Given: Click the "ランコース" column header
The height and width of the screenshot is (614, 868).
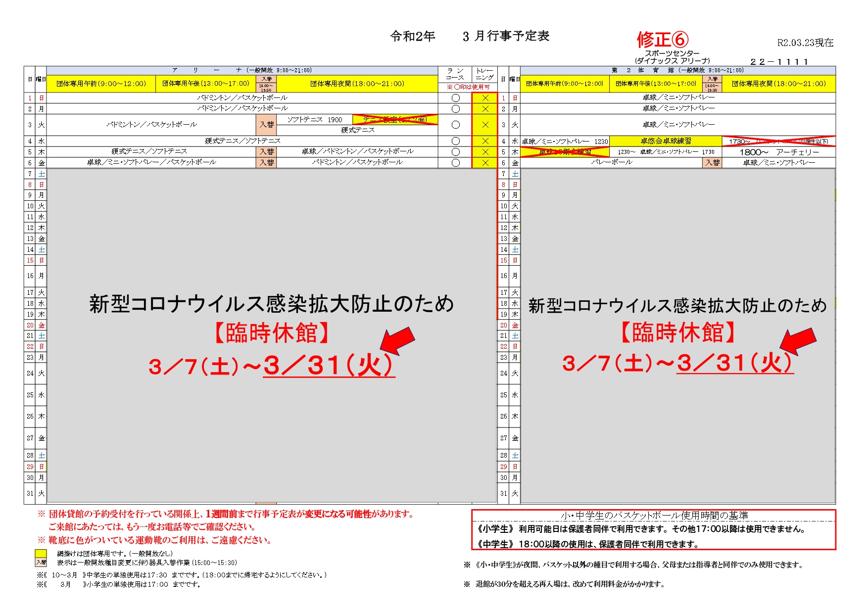Looking at the screenshot, I should pyautogui.click(x=455, y=74).
